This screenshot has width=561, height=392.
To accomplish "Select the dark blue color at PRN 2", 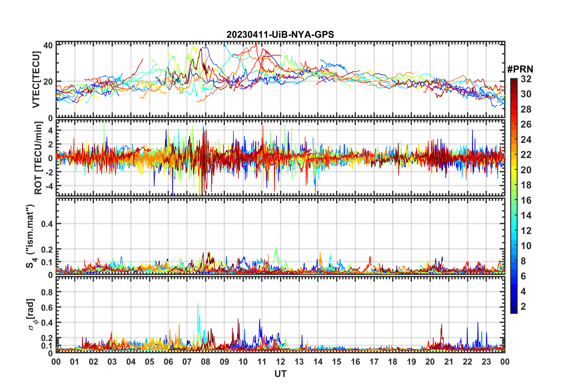I will tap(514, 307).
